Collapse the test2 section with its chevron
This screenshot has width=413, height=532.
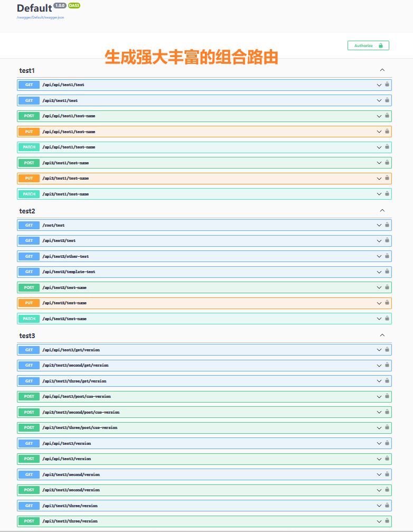(382, 211)
